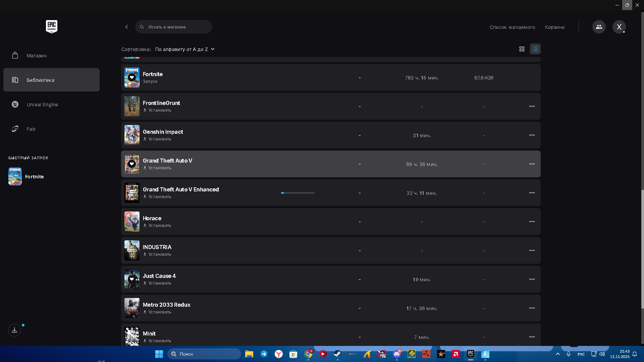Open the downloads icon in sidebar
This screenshot has height=362, width=644.
14,330
